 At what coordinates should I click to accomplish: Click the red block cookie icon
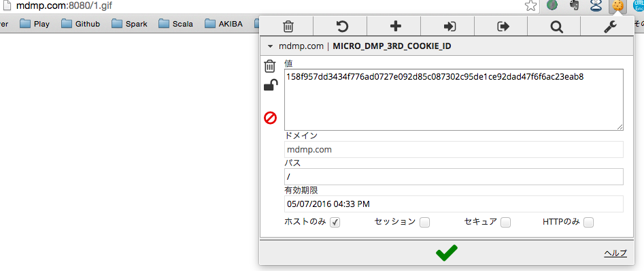point(270,118)
